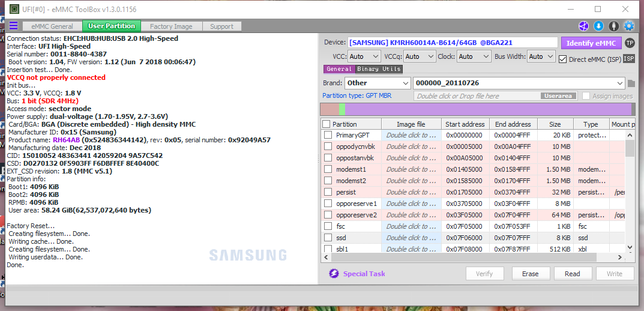Click the purple segment of partition map

pyautogui.click(x=489, y=109)
